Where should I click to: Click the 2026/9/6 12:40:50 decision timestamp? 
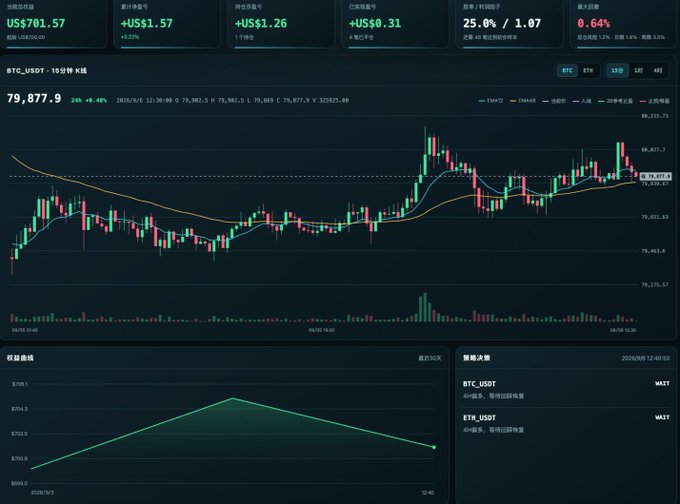click(646, 358)
